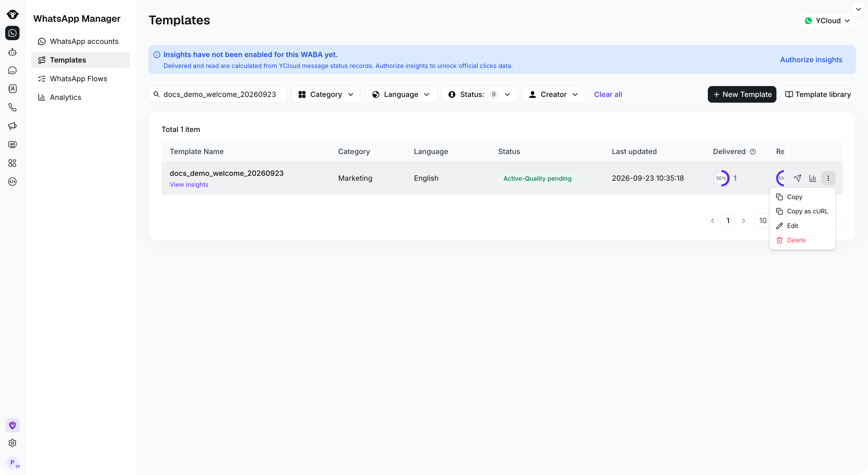Viewport: 868px width, 475px height.
Task: Select Copy as cURL menu item
Action: pyautogui.click(x=802, y=211)
